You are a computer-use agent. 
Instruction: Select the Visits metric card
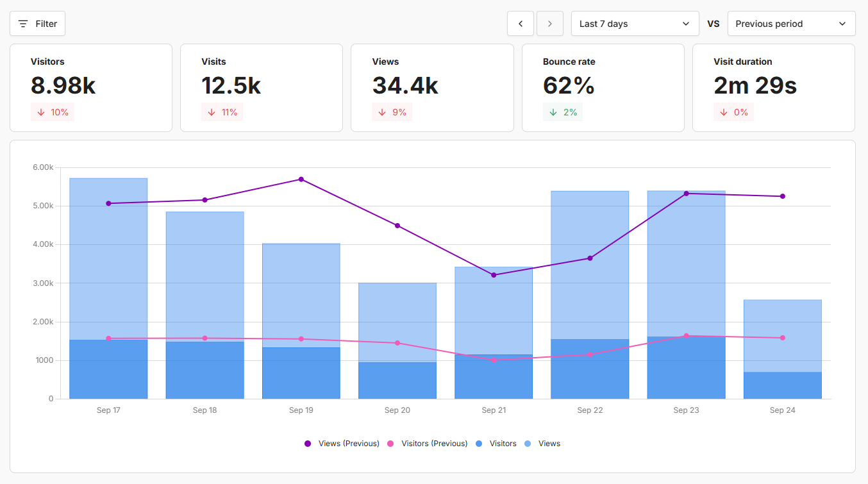tap(261, 88)
